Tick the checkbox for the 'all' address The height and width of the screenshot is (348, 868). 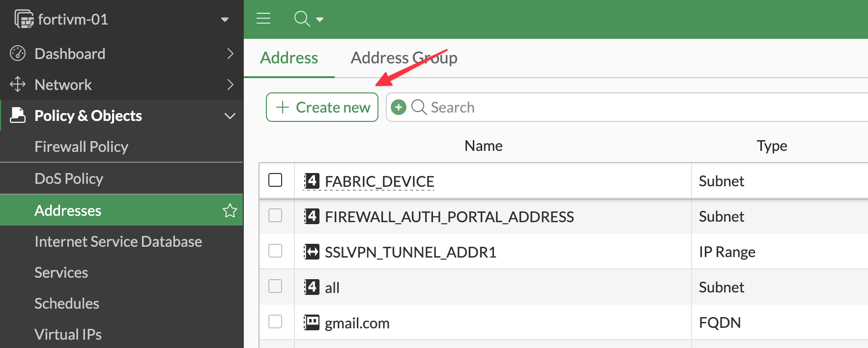(x=275, y=287)
